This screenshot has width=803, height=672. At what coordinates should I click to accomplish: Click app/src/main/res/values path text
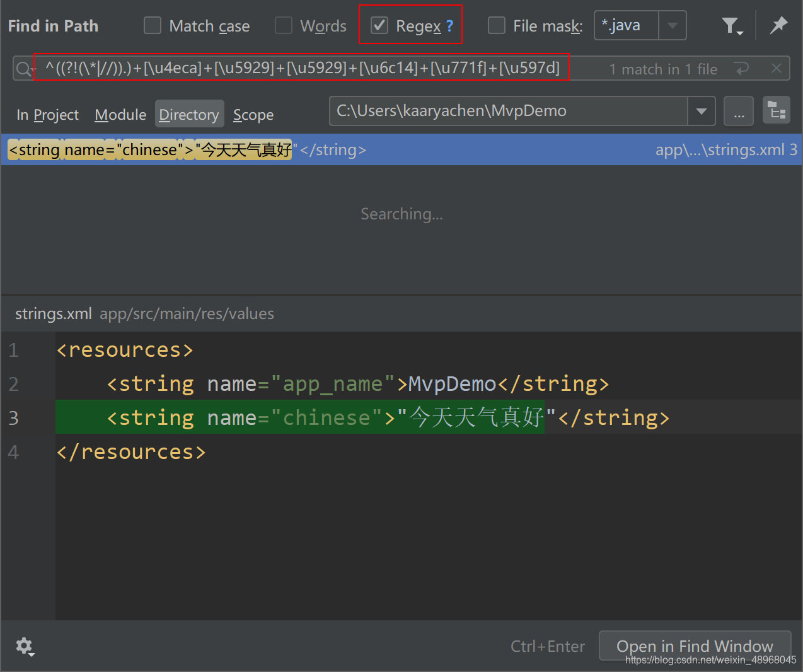[x=187, y=313]
